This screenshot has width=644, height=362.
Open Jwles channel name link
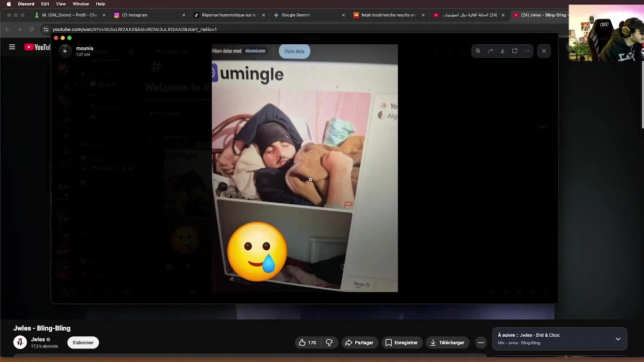point(38,339)
